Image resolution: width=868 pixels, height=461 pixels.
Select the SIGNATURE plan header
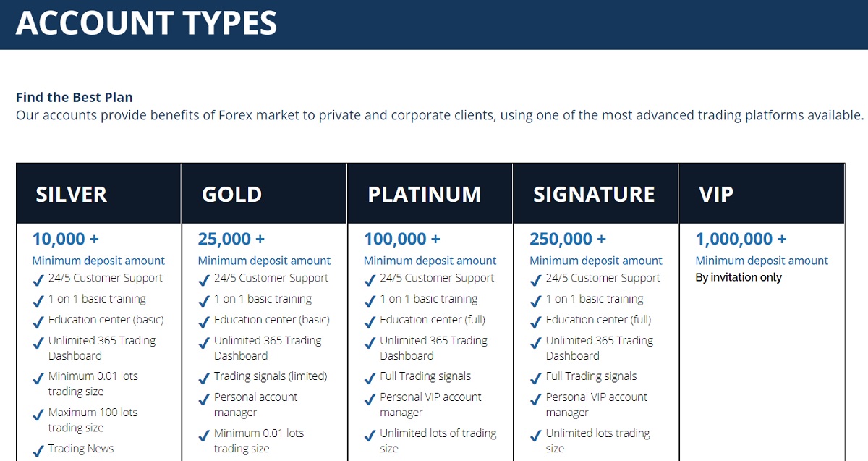(596, 193)
